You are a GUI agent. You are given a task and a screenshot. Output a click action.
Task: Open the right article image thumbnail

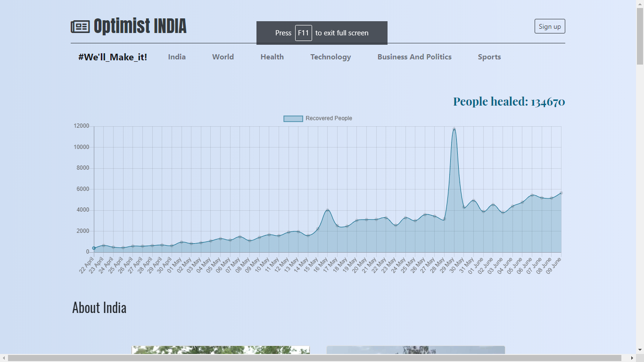pyautogui.click(x=416, y=350)
